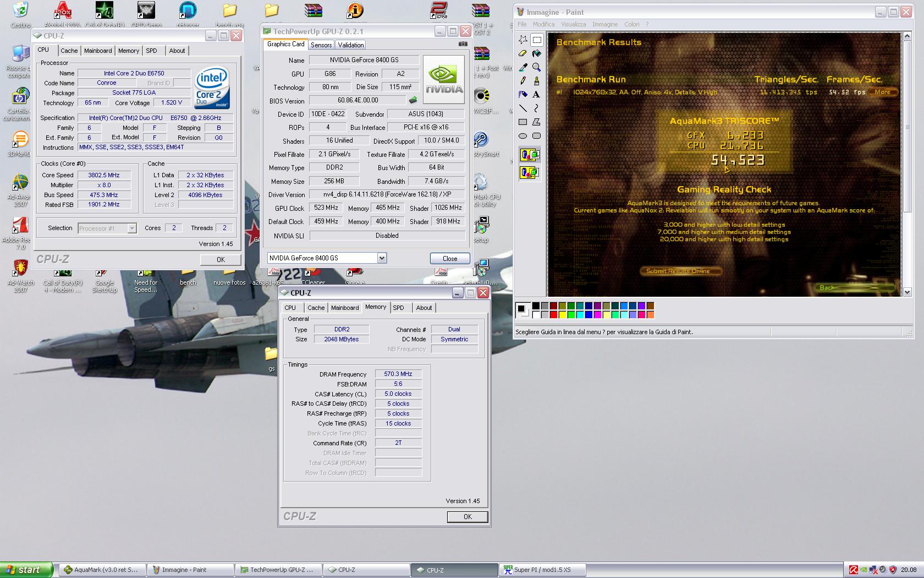This screenshot has width=924, height=578.
Task: Open the Processor #1 selection dropdown
Action: pos(132,228)
